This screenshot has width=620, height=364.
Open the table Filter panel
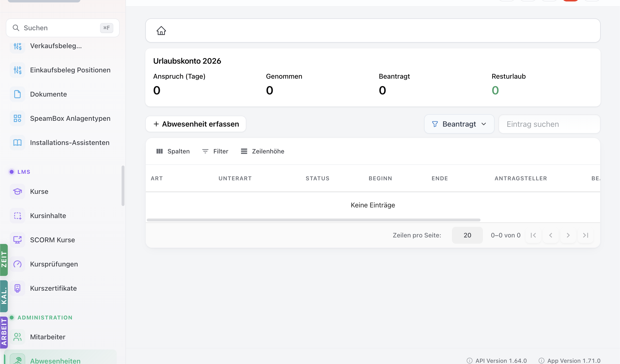point(215,151)
